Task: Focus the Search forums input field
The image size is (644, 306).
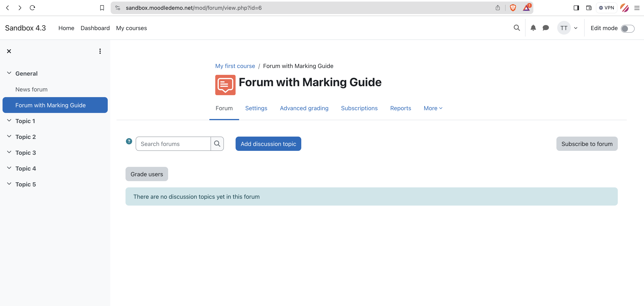Action: click(x=173, y=144)
